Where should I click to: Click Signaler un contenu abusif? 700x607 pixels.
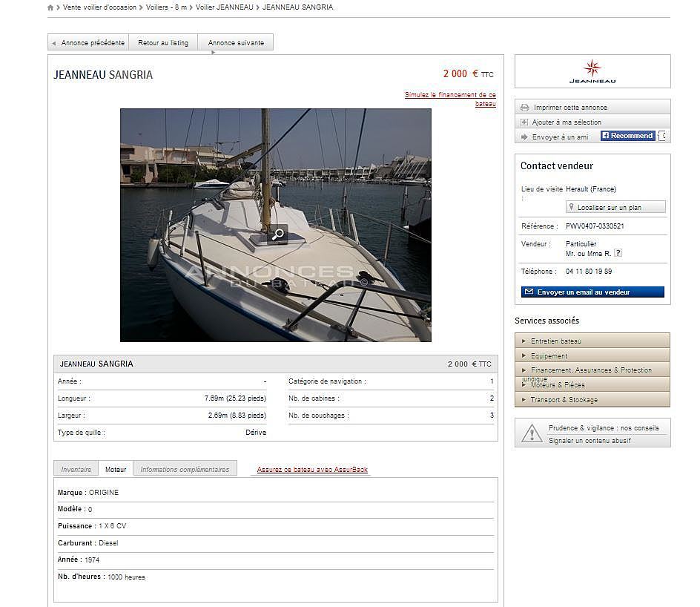590,440
